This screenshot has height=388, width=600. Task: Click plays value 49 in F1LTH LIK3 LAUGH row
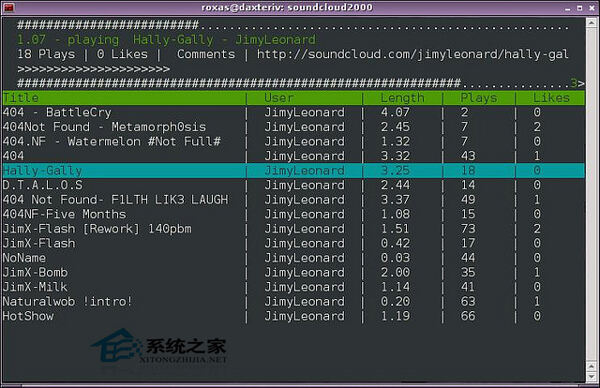click(x=468, y=200)
